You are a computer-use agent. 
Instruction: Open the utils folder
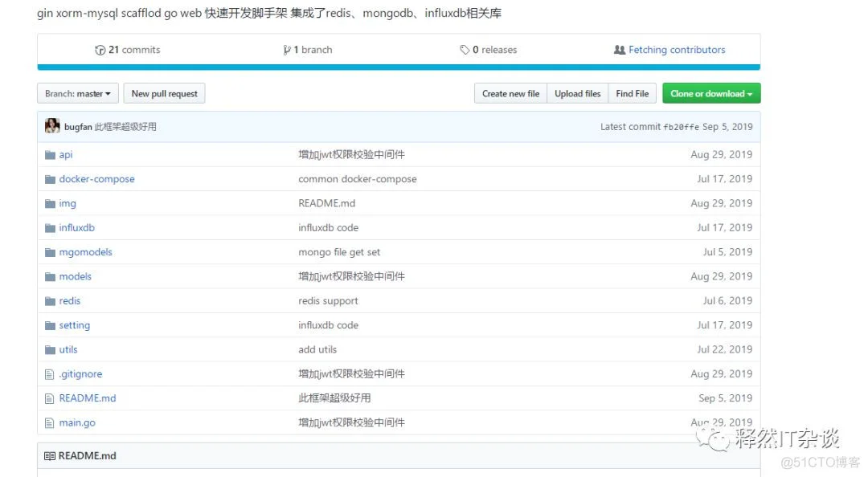click(68, 349)
